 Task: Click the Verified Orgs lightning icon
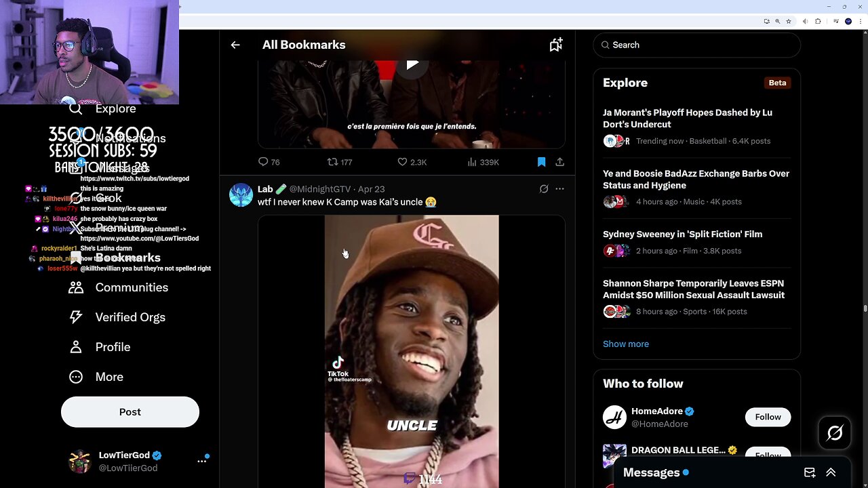coord(76,317)
